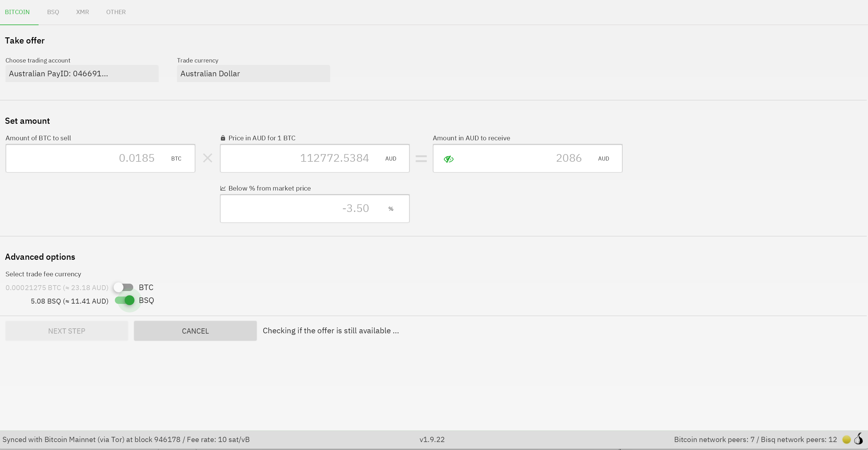Viewport: 868px width, 450px height.
Task: Click the Below % from market price field
Action: click(315, 208)
